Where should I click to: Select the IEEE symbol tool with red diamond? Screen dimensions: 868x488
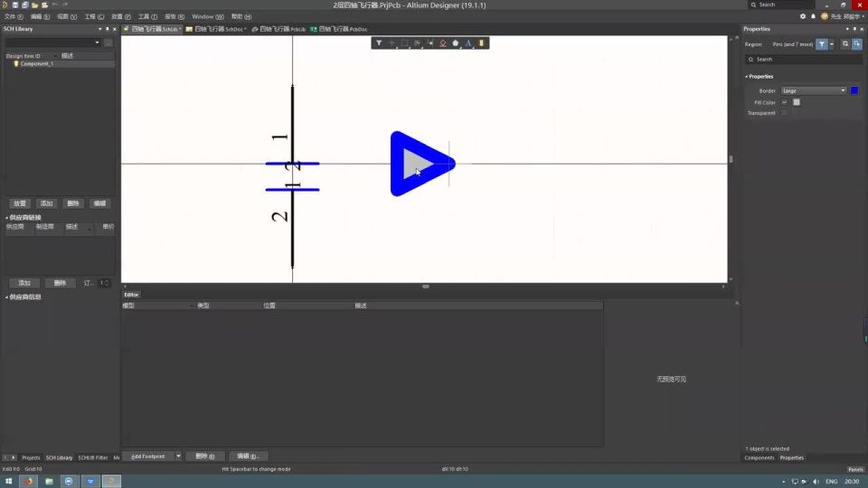click(x=443, y=43)
